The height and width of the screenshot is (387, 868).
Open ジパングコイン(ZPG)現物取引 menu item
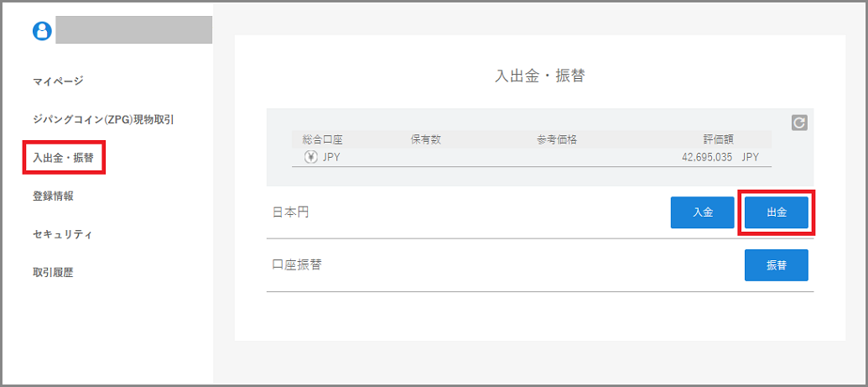103,119
